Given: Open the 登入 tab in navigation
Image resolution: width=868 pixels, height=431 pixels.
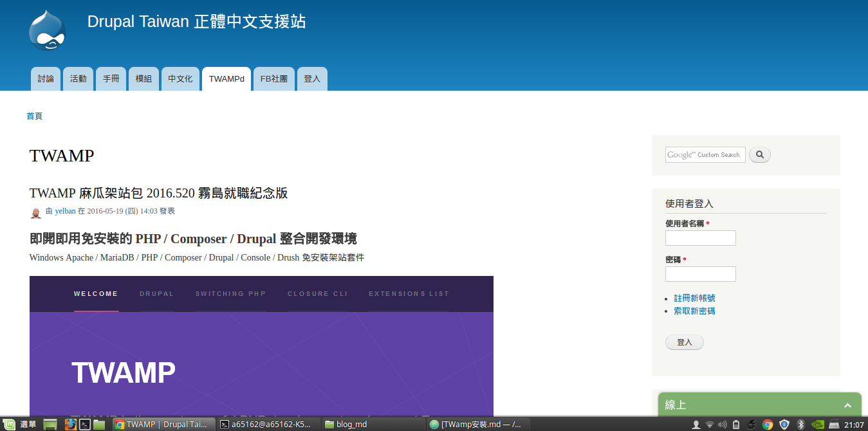Looking at the screenshot, I should tap(312, 79).
